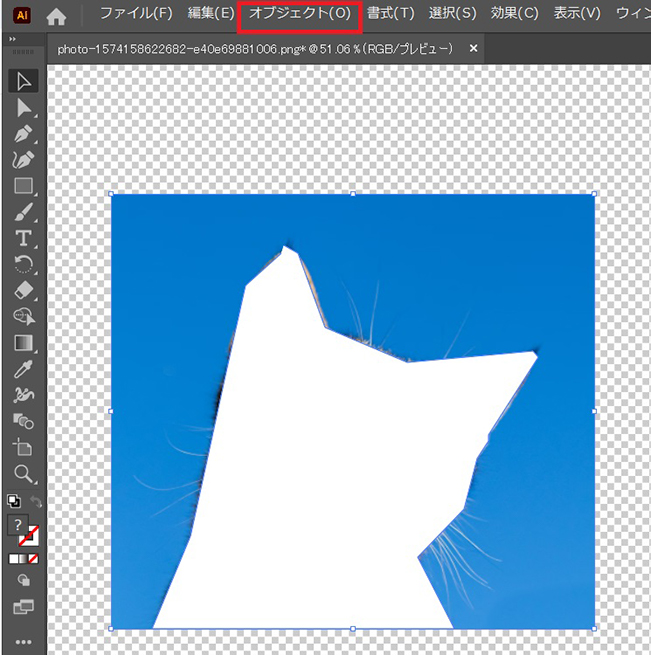The height and width of the screenshot is (655, 651).
Task: Open the オブジェクト(O) menu
Action: coord(300,14)
